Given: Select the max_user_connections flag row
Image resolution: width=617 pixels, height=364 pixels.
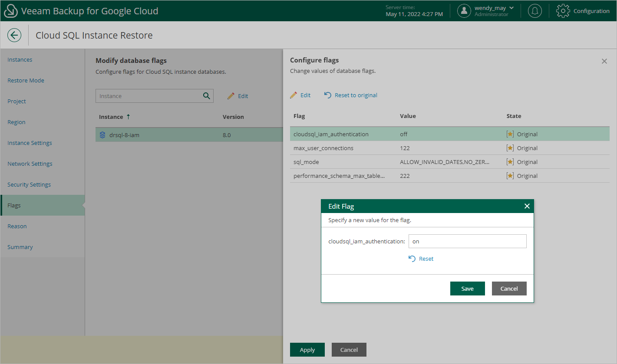Looking at the screenshot, I should tap(450, 148).
